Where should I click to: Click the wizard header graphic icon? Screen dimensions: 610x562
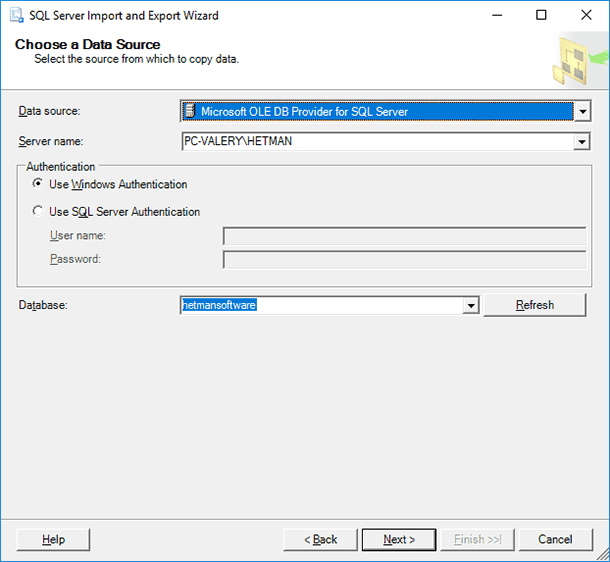click(579, 60)
